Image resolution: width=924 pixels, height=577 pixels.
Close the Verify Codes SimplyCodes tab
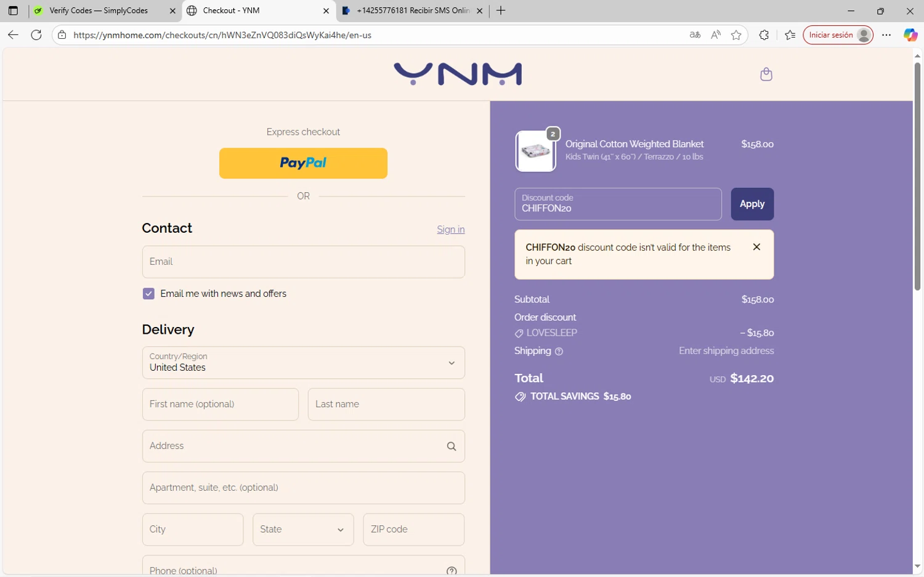click(172, 10)
